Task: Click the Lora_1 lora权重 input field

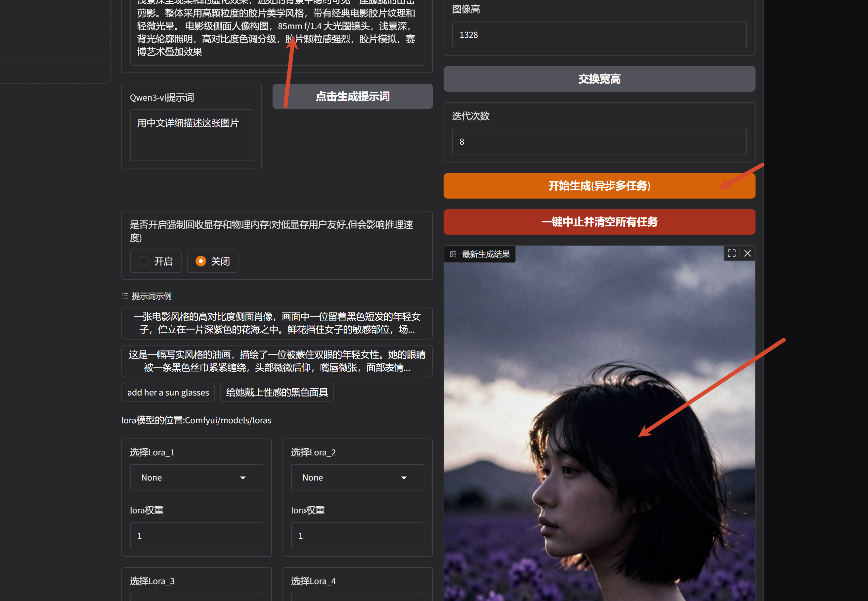Action: click(196, 535)
